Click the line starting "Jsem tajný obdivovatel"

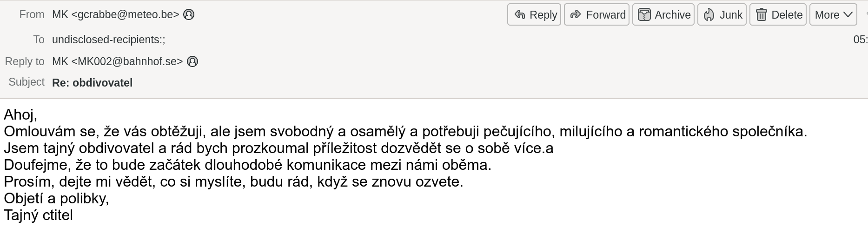(278, 148)
